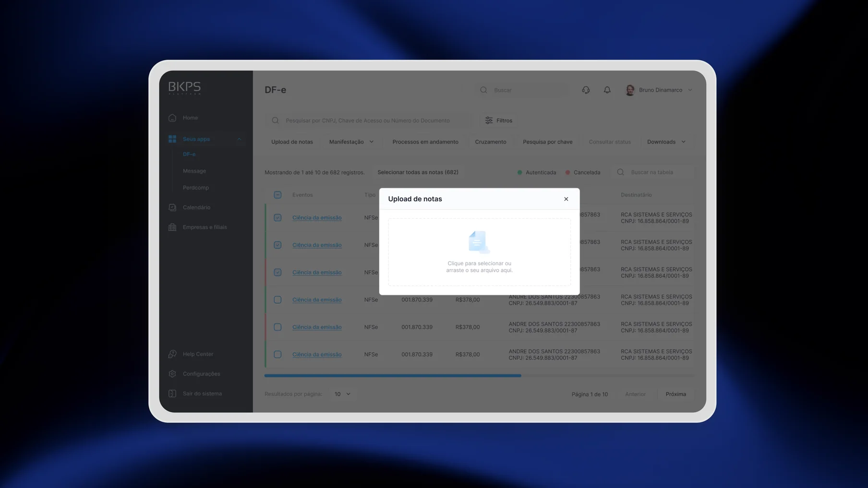Click the Eventos column header

click(x=302, y=195)
